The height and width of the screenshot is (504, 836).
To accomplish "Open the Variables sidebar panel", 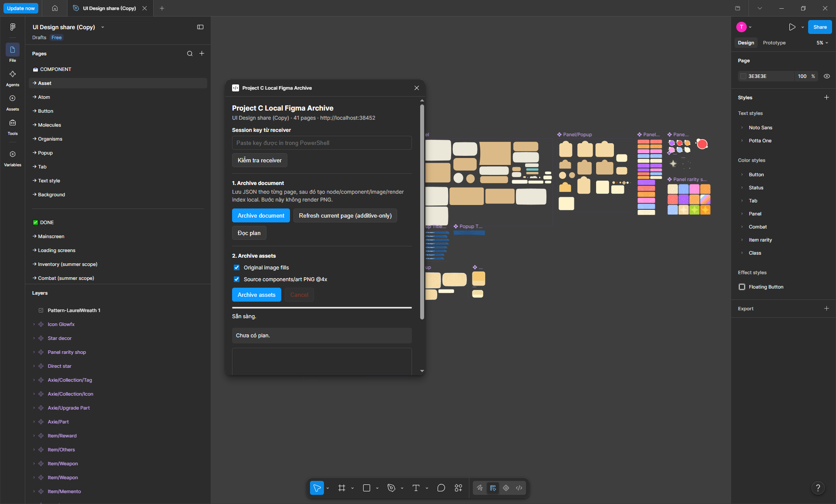I will click(x=13, y=158).
